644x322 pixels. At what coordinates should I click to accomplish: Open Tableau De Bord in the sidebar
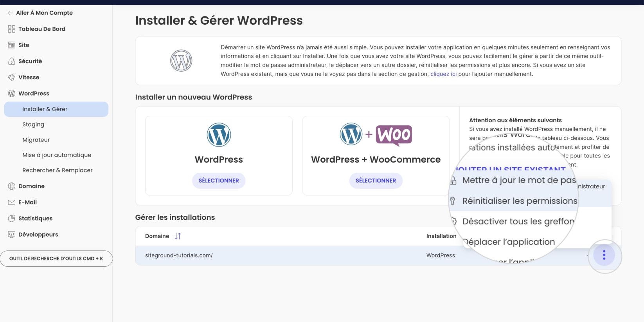42,29
